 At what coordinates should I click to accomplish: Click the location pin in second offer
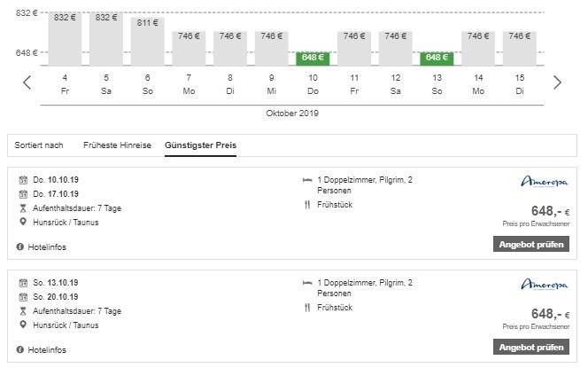(23, 325)
